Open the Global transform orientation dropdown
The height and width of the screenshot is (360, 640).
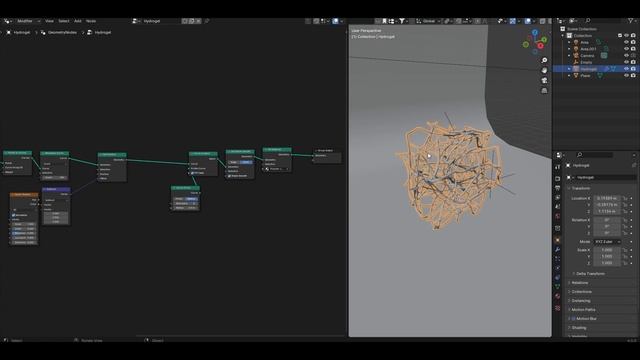click(427, 21)
